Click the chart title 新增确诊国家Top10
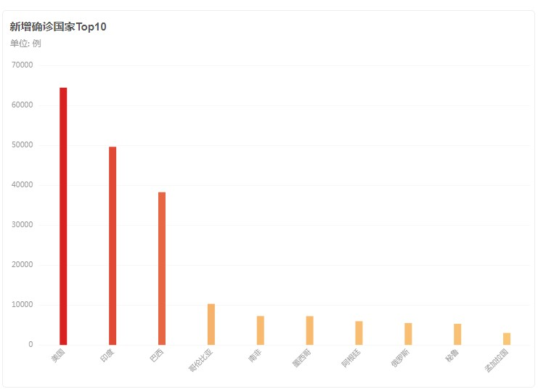The width and height of the screenshot is (538, 392). coord(58,27)
